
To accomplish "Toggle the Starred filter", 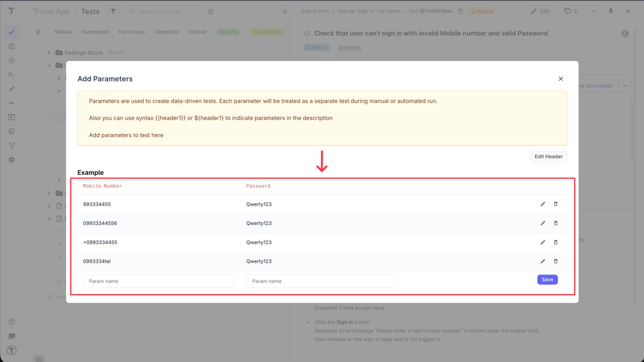I will tap(197, 32).
